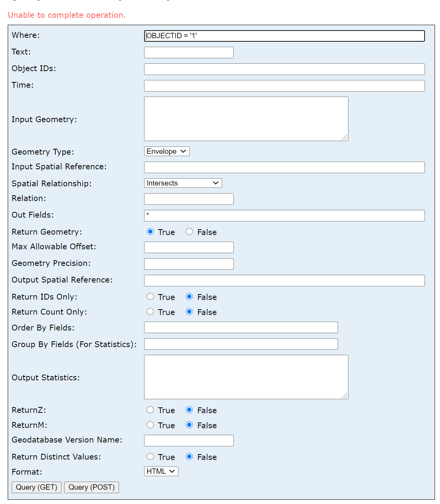Click the 'Unable to complete operation.' message
The width and height of the screenshot is (440, 504).
coord(67,15)
